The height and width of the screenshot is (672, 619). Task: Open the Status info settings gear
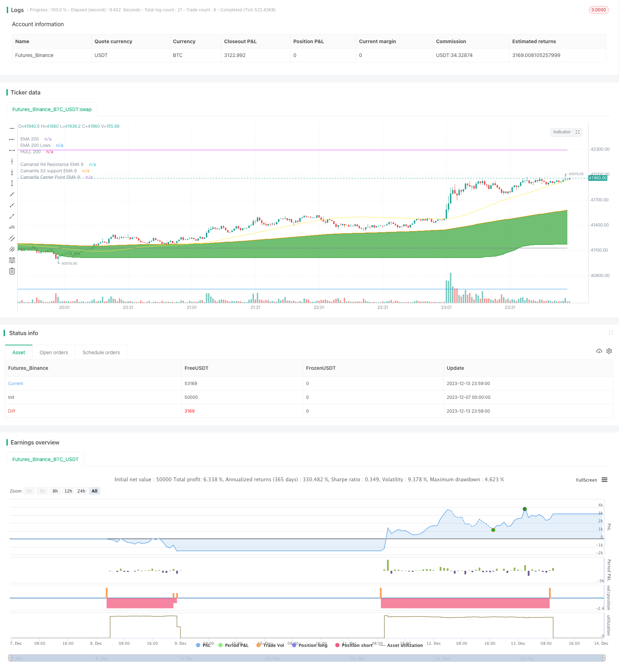click(609, 351)
